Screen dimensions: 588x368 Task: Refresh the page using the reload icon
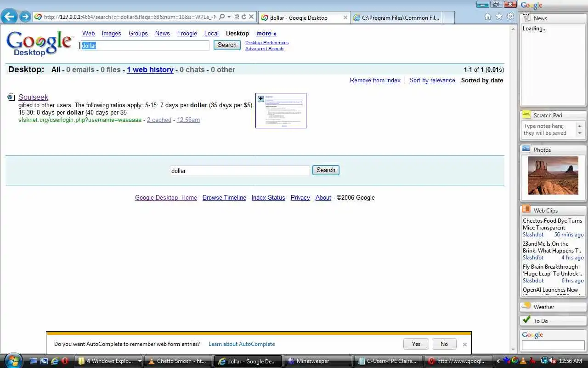pos(244,17)
